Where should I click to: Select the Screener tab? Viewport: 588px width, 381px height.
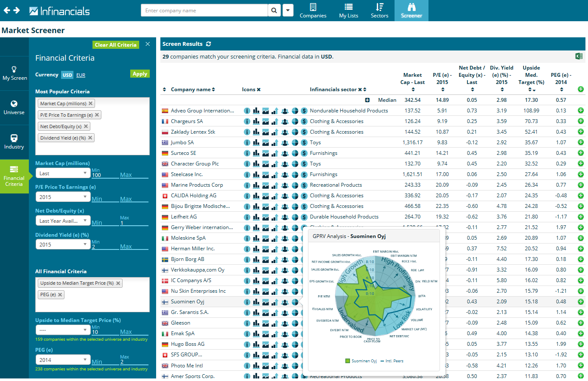(412, 11)
